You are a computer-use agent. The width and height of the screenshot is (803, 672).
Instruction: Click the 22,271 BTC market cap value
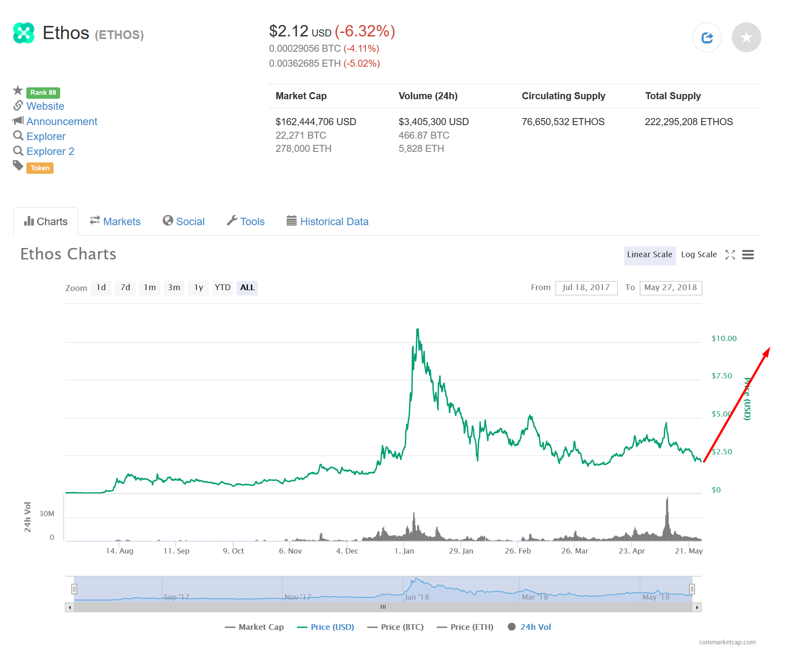[301, 136]
